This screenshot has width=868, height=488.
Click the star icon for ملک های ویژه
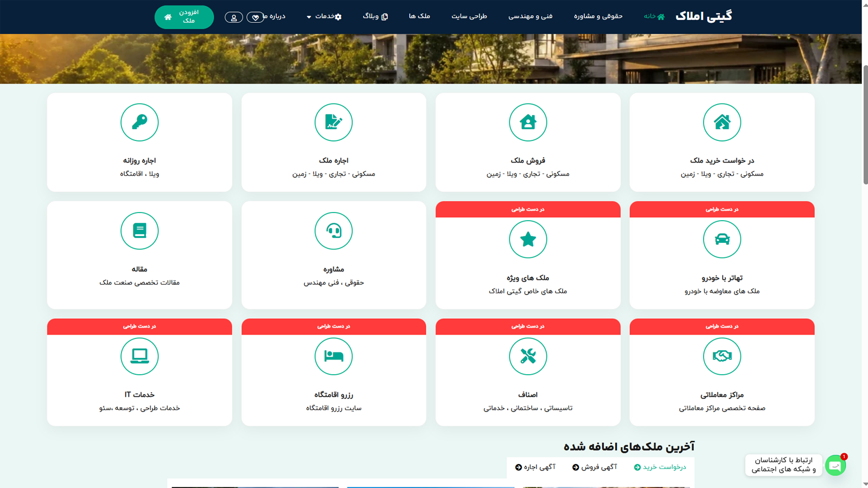coord(528,240)
